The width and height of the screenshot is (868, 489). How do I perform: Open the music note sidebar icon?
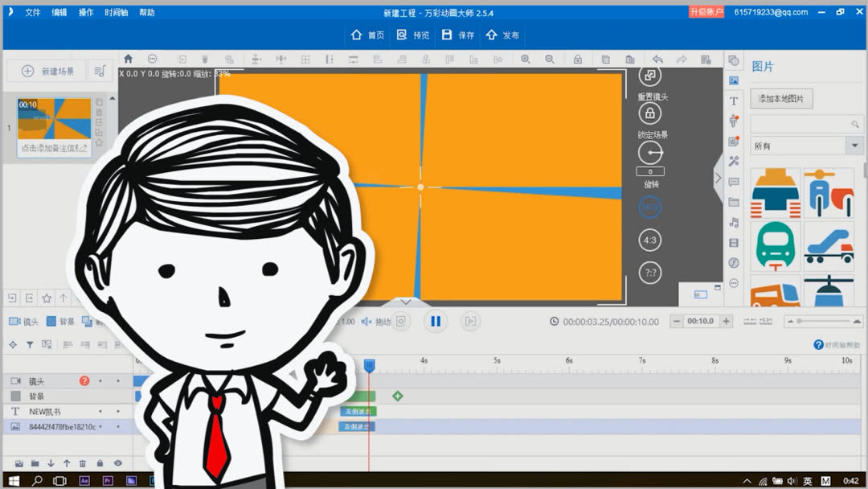(x=734, y=223)
